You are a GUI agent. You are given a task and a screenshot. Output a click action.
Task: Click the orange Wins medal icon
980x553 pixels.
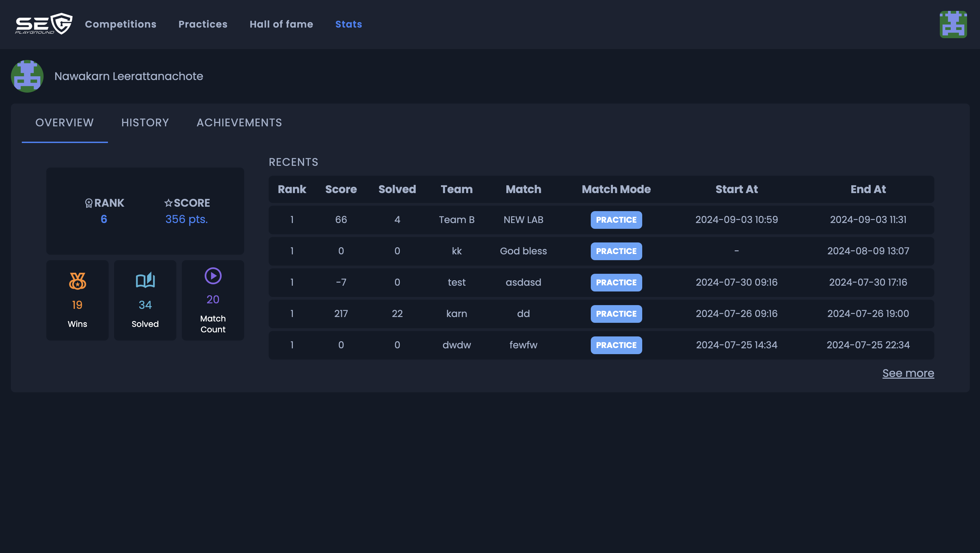[77, 281]
